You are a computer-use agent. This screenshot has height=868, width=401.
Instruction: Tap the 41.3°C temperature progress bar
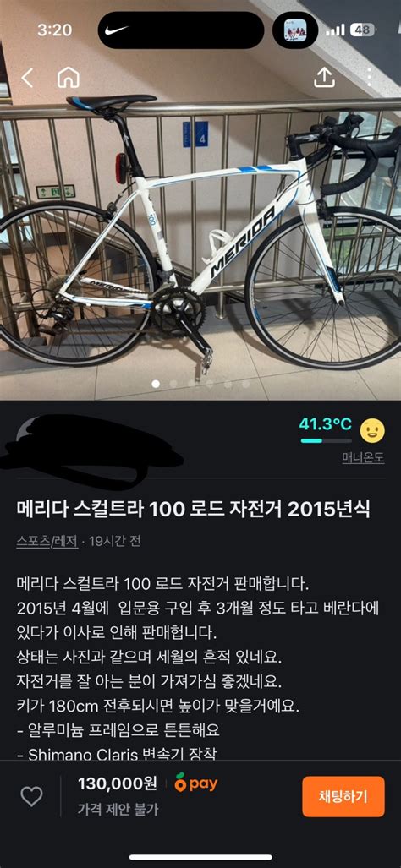326,440
